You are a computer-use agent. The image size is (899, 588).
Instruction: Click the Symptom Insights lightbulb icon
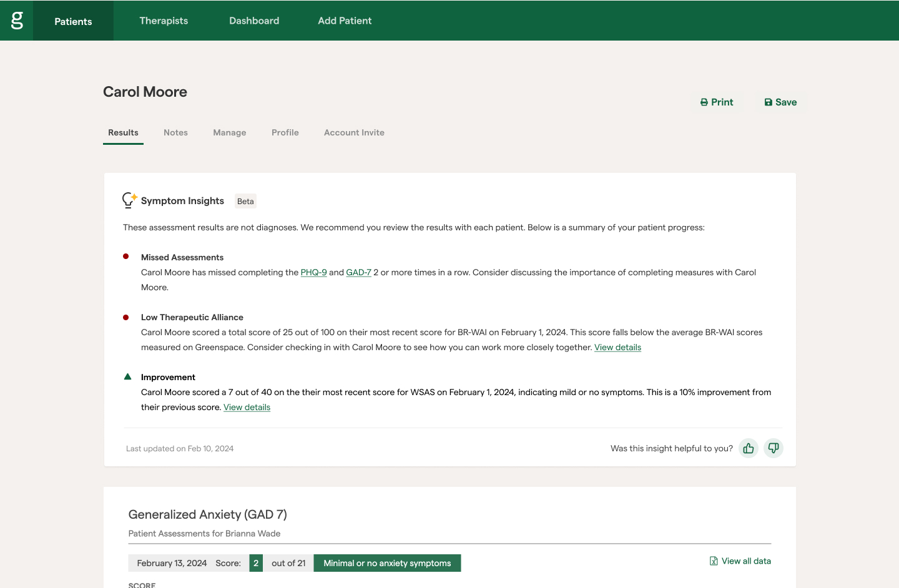(x=129, y=200)
